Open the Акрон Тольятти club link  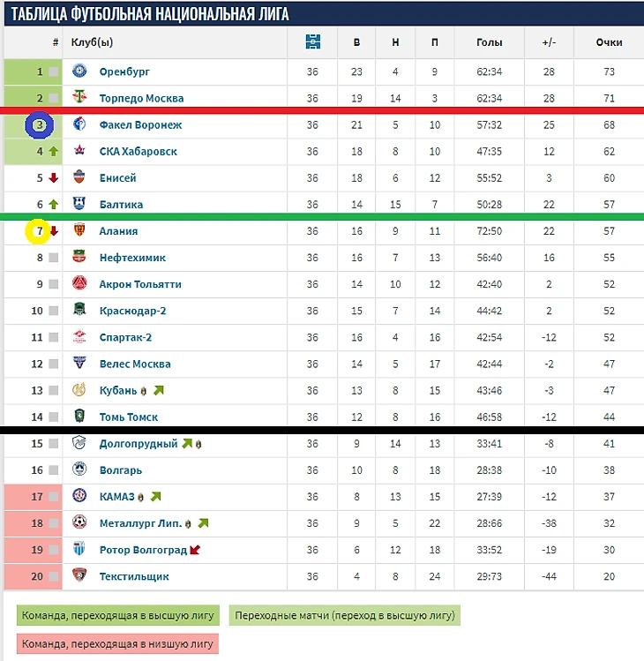[140, 284]
